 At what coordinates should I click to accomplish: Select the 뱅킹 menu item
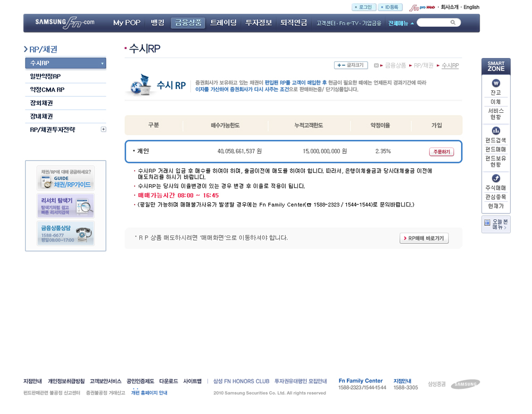point(157,23)
